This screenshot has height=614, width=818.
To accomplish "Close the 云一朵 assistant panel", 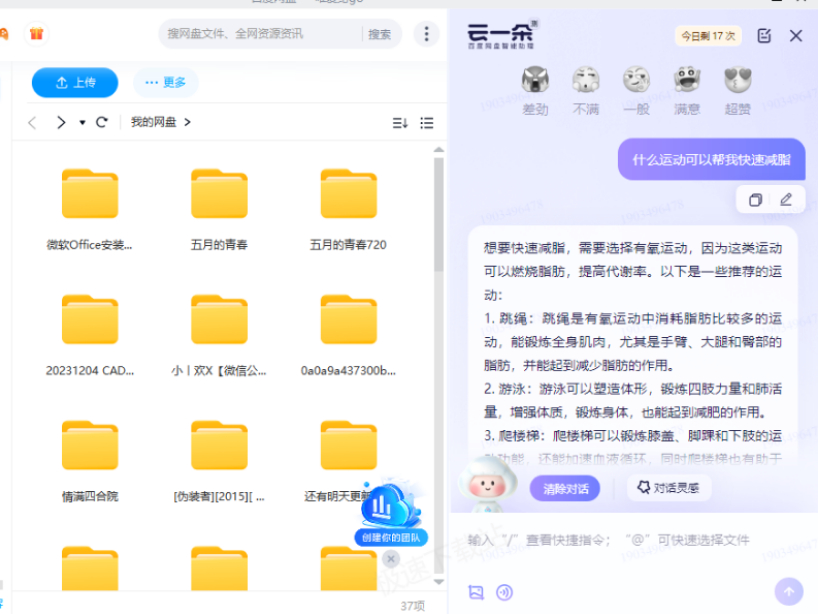I will [796, 35].
